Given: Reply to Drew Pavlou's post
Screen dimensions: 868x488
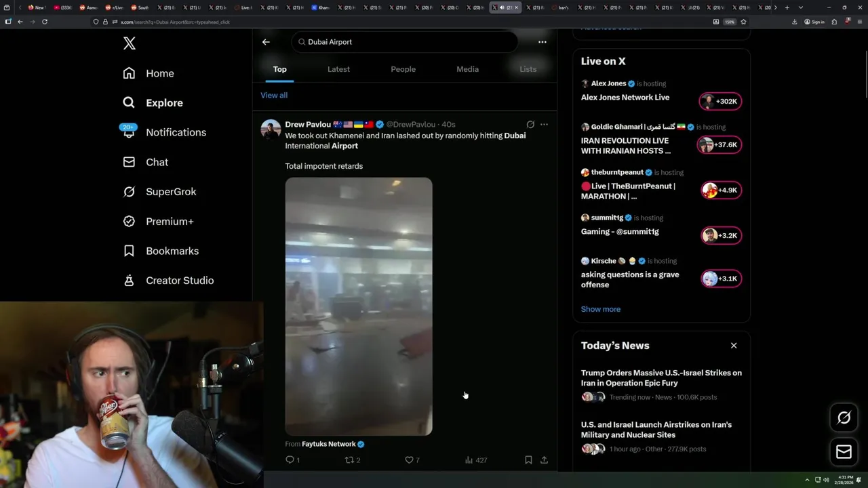Looking at the screenshot, I should tap(292, 460).
